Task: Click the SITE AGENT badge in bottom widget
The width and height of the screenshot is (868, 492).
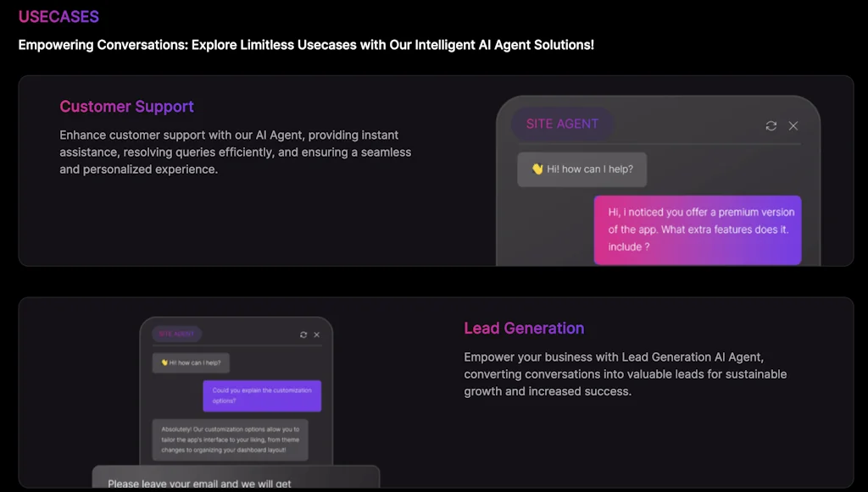Action: [176, 334]
